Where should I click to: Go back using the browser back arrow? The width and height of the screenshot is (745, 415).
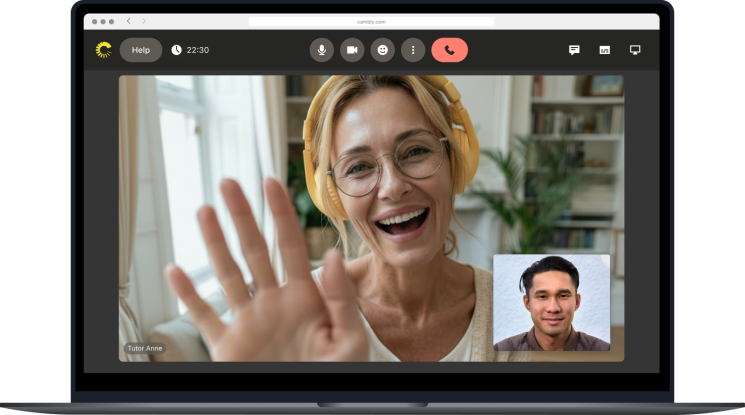click(x=128, y=21)
